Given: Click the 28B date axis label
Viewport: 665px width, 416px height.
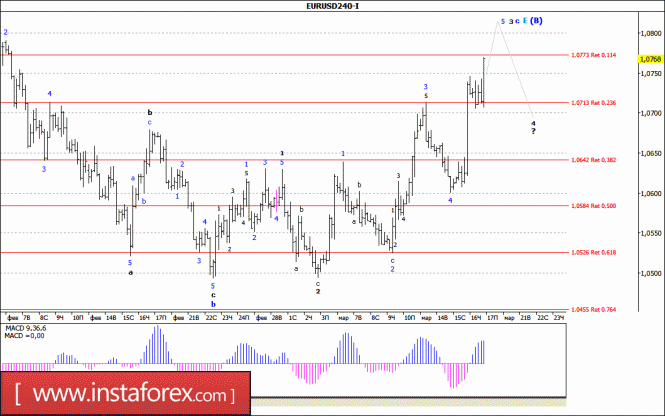Looking at the screenshot, I should coord(277,318).
